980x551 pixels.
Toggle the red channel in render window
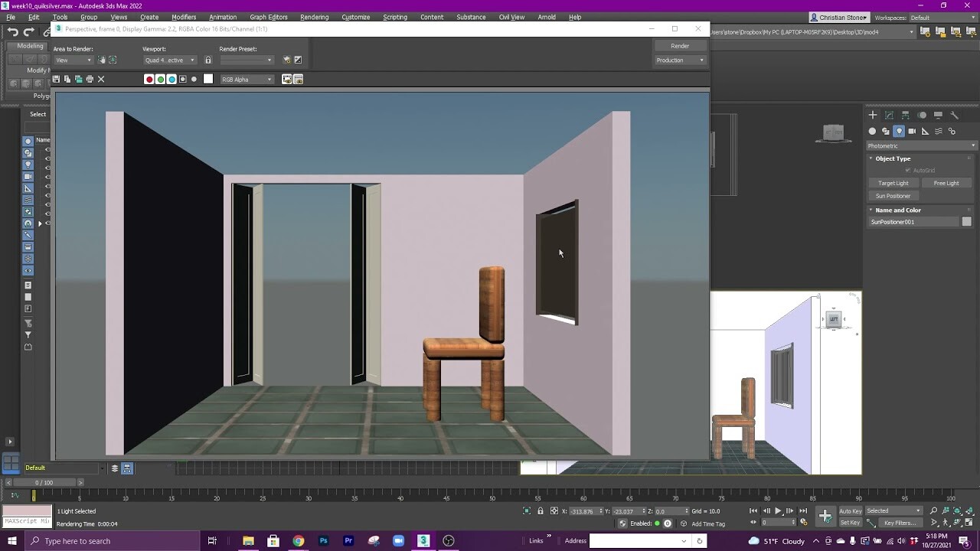[149, 79]
